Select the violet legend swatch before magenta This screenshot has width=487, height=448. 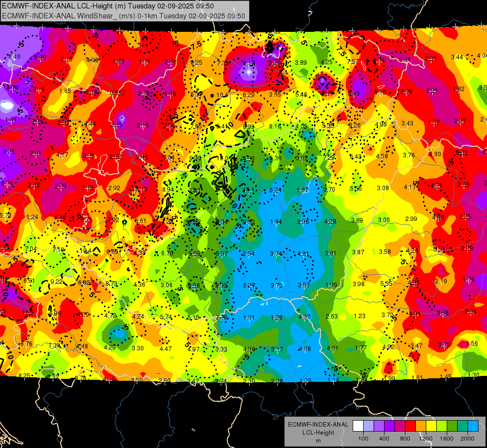pyautogui.click(x=390, y=426)
